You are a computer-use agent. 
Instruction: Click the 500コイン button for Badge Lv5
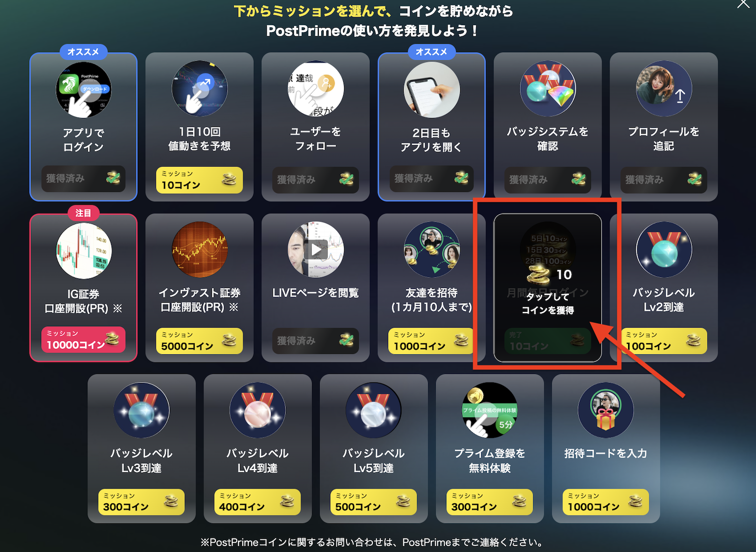pos(373,502)
